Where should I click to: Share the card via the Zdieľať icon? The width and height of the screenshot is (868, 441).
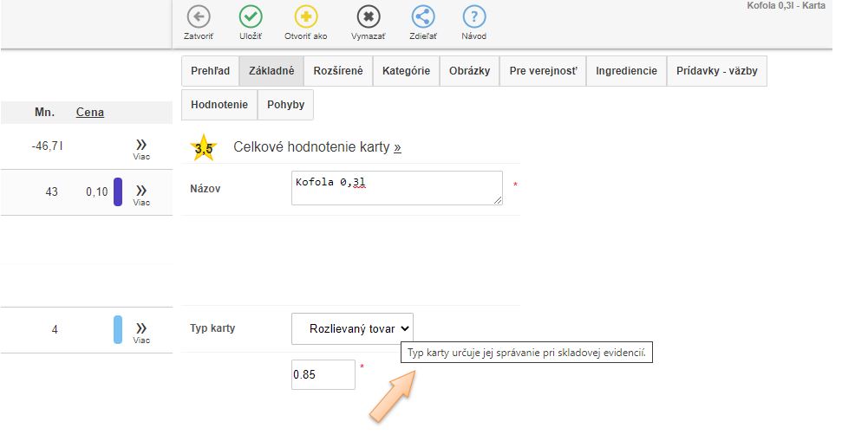coord(422,17)
